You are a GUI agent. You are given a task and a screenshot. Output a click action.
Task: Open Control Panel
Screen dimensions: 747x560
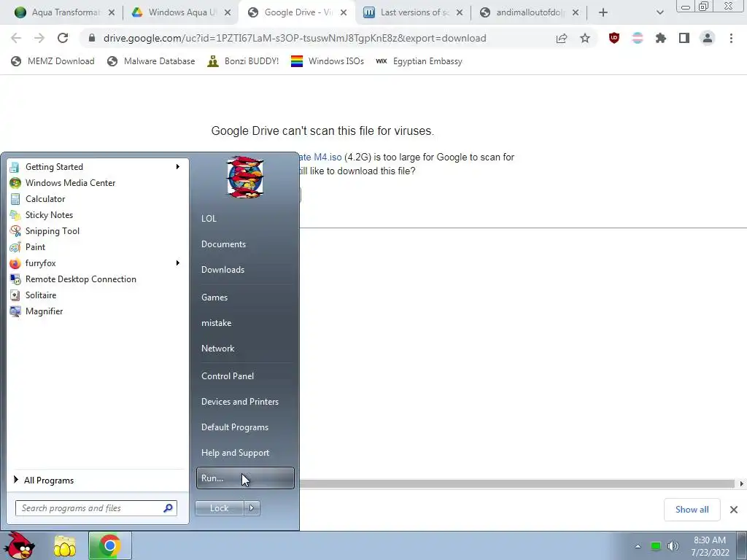tap(228, 376)
